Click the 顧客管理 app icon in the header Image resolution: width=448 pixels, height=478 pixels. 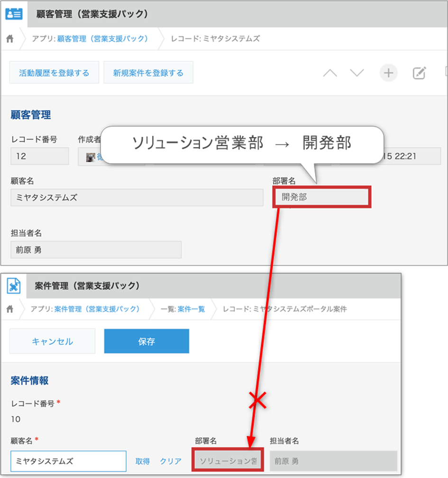click(14, 14)
